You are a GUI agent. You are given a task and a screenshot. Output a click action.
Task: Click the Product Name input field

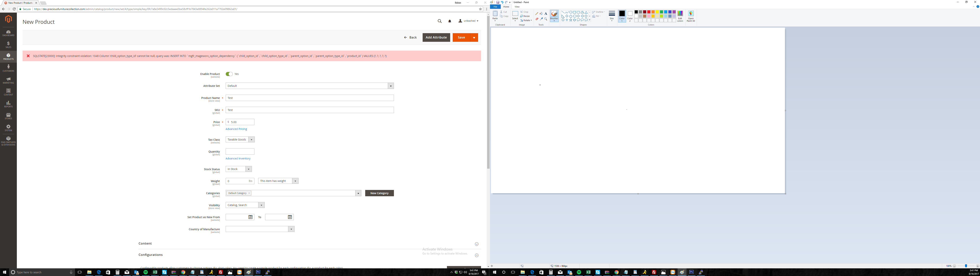tap(310, 98)
